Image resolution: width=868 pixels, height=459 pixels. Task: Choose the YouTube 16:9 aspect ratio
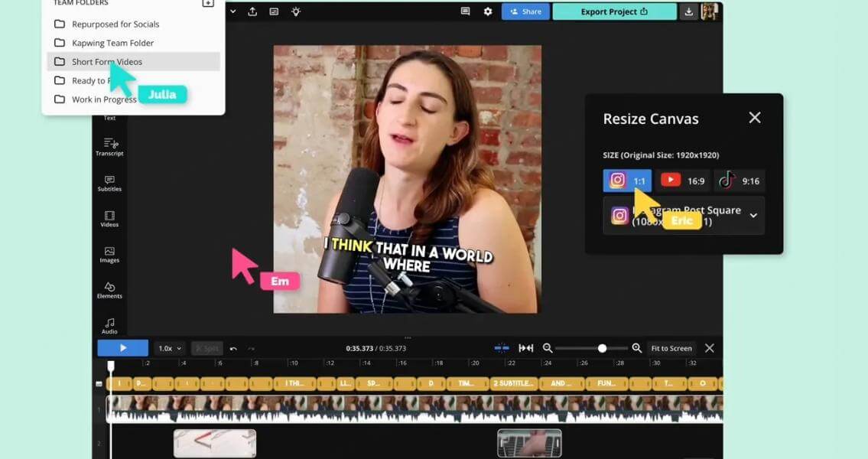coord(683,181)
